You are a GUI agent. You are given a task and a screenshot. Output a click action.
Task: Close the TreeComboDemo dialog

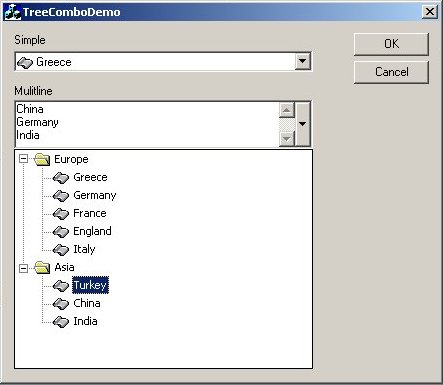pos(430,12)
